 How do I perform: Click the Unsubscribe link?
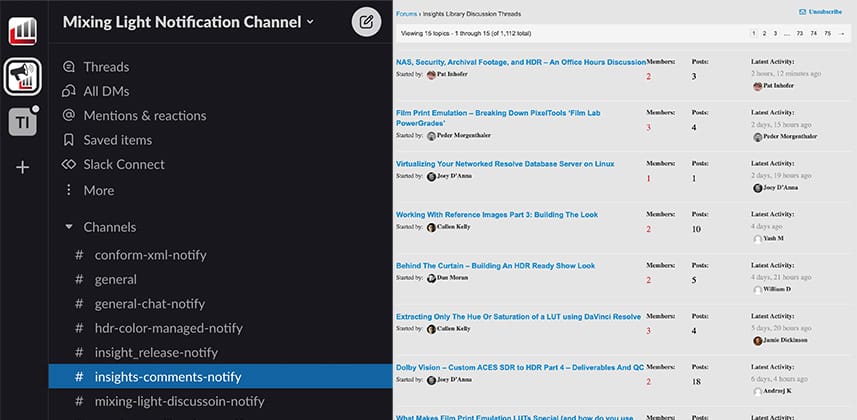(x=825, y=11)
